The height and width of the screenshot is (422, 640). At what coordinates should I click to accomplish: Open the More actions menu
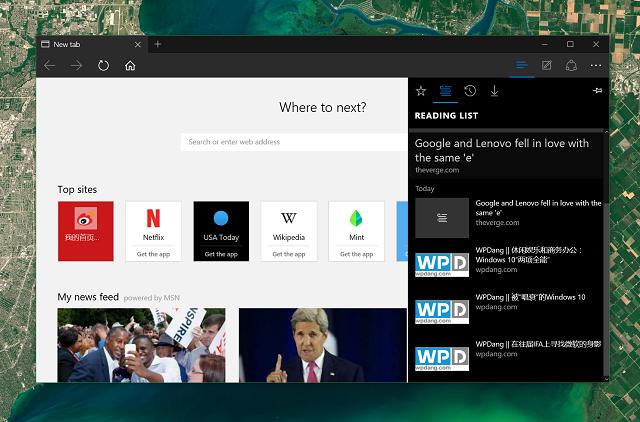pos(596,65)
